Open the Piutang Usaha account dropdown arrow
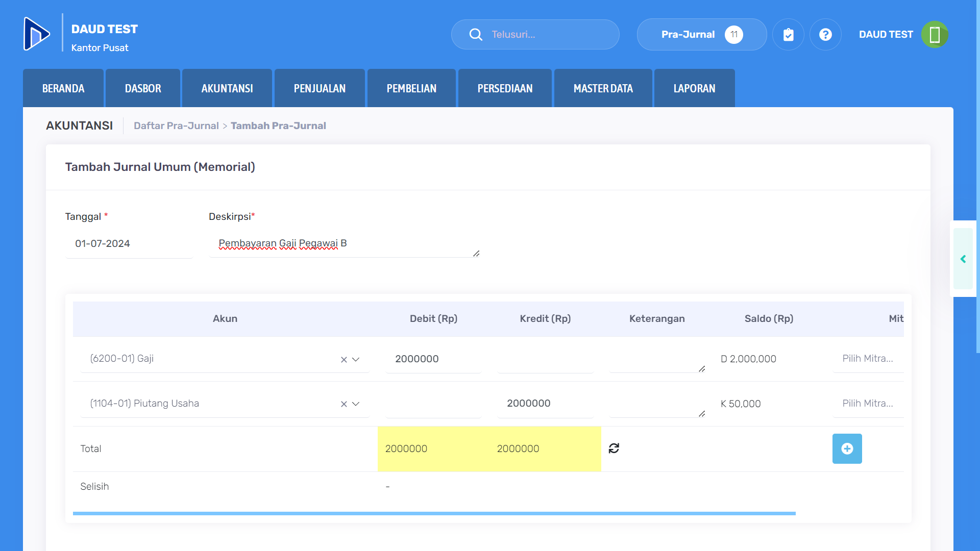This screenshot has height=551, width=980. pyautogui.click(x=356, y=404)
